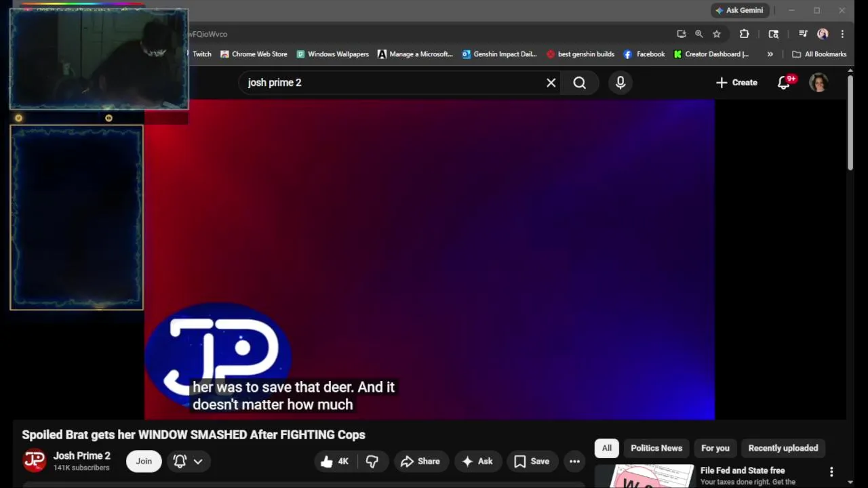Viewport: 868px width, 488px height.
Task: Click the page vertical scrollbar
Action: pyautogui.click(x=850, y=122)
